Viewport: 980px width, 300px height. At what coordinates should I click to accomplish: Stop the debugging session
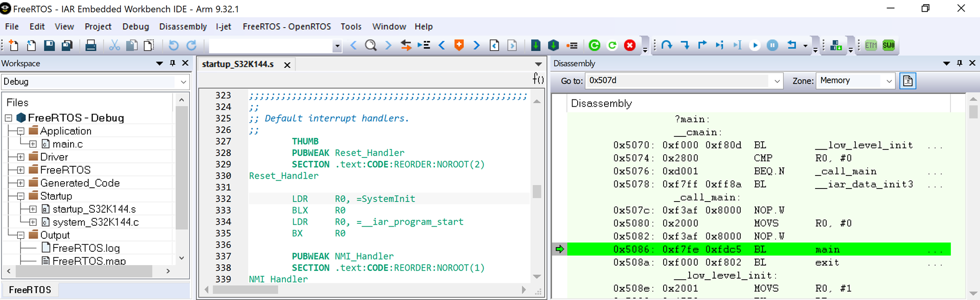point(630,45)
